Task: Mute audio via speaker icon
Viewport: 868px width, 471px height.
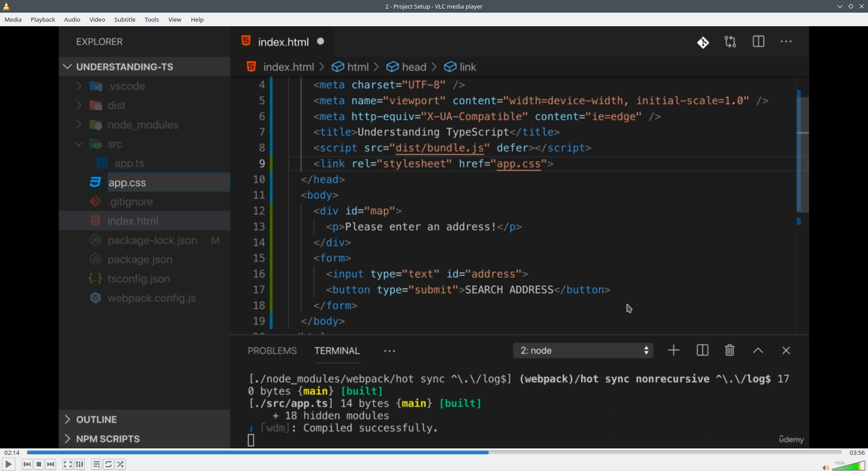Action: pyautogui.click(x=826, y=467)
